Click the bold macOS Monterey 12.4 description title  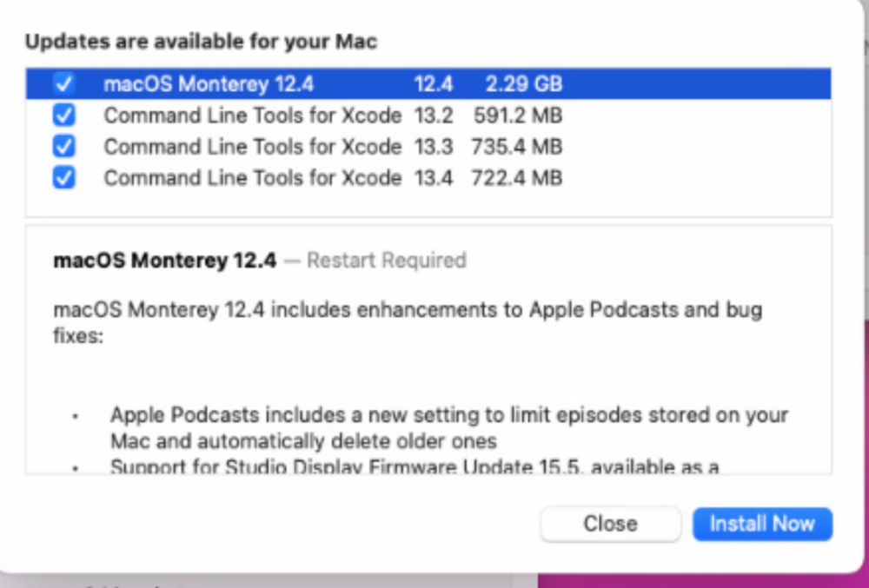click(164, 261)
